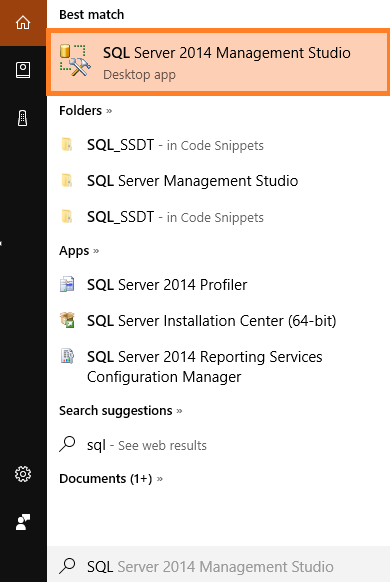Expand the Documents (1+) category
Screen dimensions: 390x582
click(x=111, y=478)
